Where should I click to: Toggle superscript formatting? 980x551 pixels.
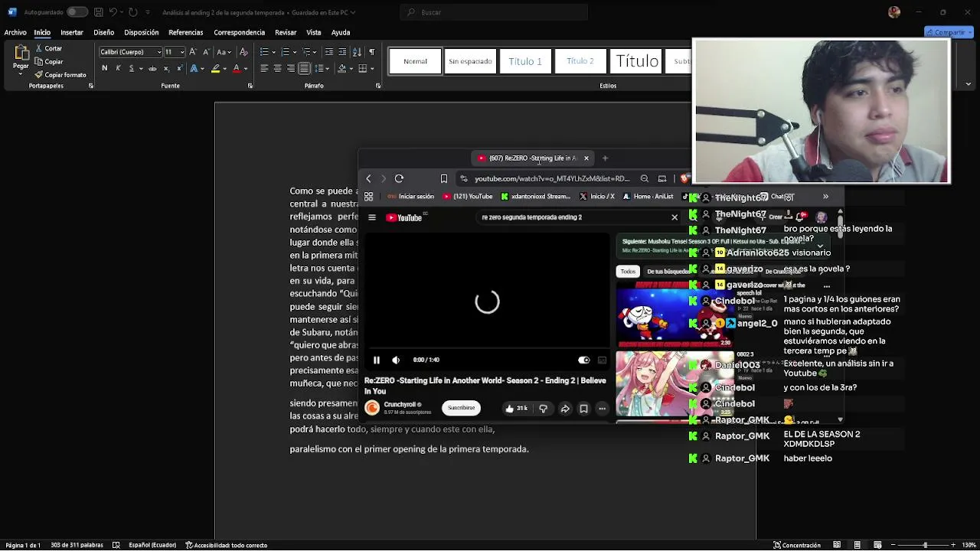tap(179, 69)
